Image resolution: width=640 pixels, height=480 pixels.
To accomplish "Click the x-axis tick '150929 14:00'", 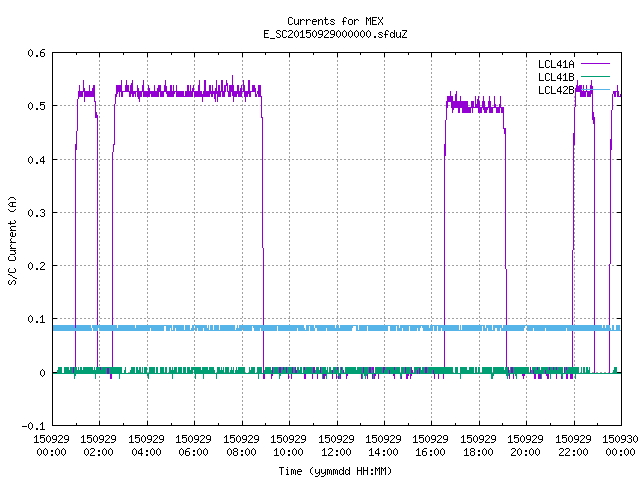I will [x=383, y=445].
